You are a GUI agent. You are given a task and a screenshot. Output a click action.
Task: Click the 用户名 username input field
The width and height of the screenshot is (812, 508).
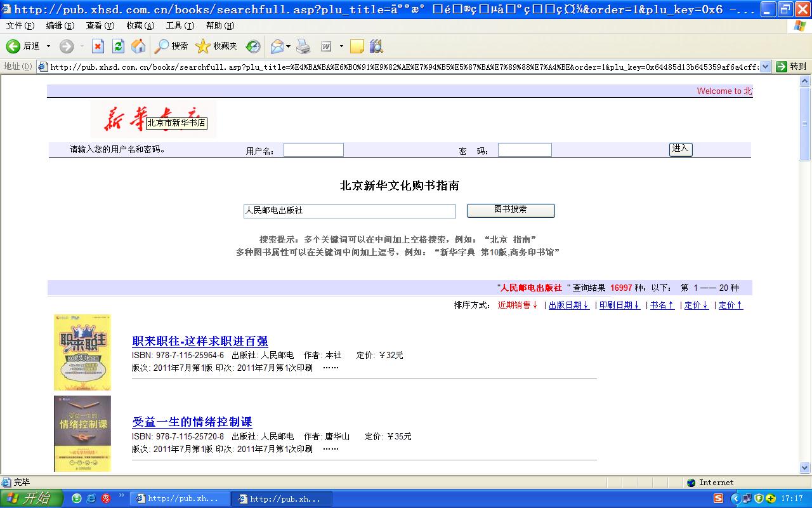point(313,150)
